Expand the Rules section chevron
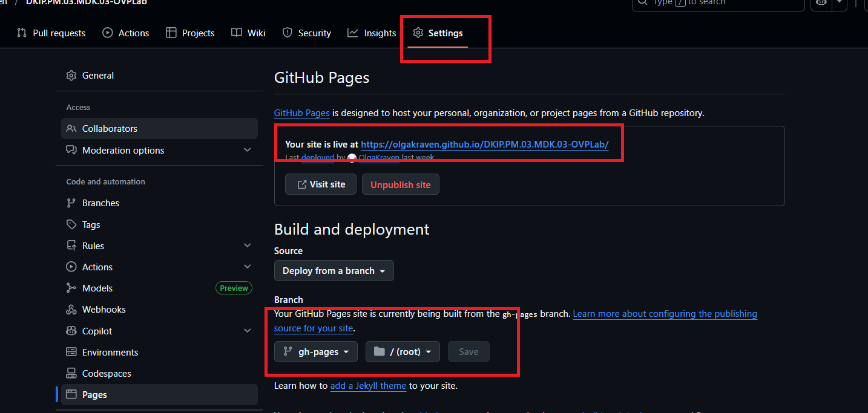This screenshot has height=413, width=868. coord(247,246)
